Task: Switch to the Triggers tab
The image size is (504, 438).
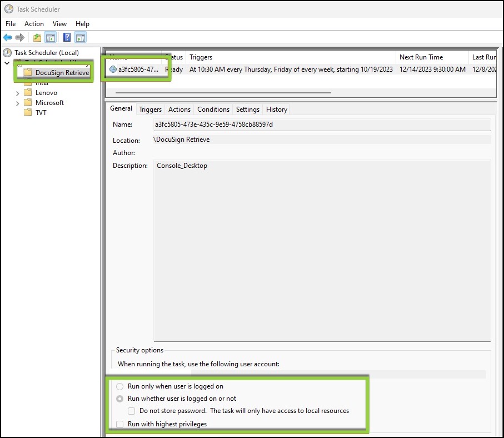Action: click(x=150, y=109)
